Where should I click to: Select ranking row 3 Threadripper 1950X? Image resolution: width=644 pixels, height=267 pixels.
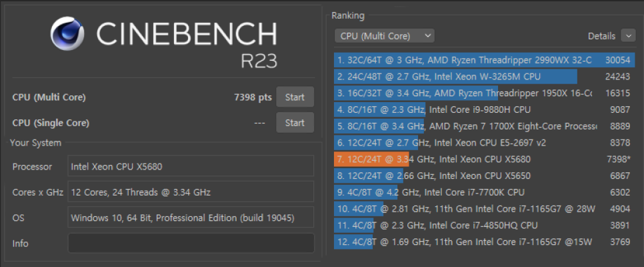[x=485, y=93]
